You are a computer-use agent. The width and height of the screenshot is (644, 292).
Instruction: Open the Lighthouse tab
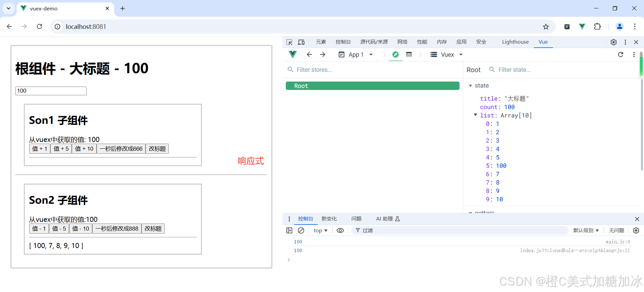[515, 42]
